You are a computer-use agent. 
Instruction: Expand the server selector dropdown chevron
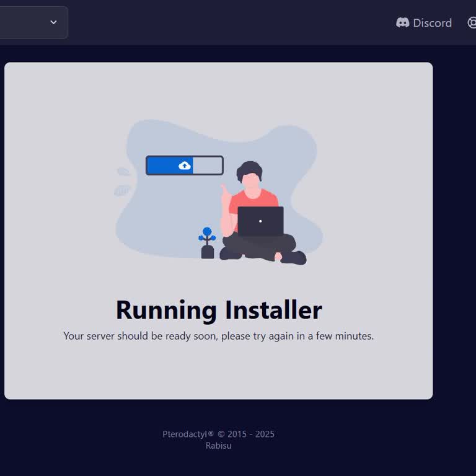coord(53,22)
